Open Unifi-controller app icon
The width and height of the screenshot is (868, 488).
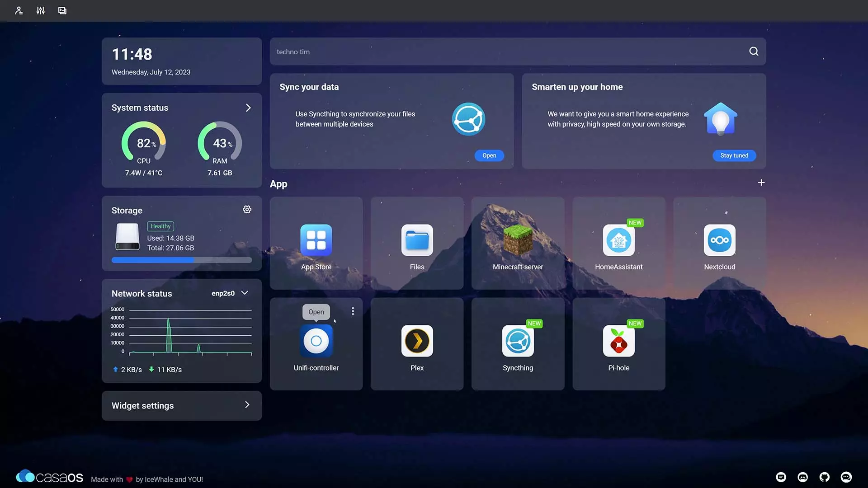pyautogui.click(x=316, y=341)
